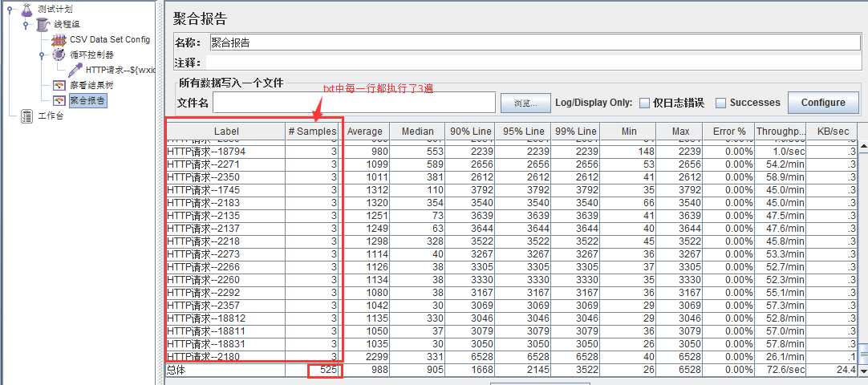The width and height of the screenshot is (868, 385).
Task: Select row HTTP请求--2266
Action: point(512,266)
